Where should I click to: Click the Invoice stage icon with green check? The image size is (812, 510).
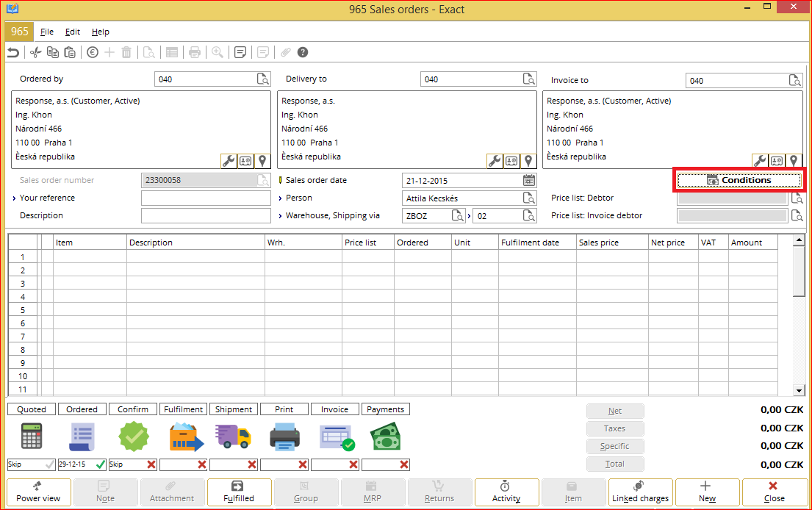click(337, 437)
